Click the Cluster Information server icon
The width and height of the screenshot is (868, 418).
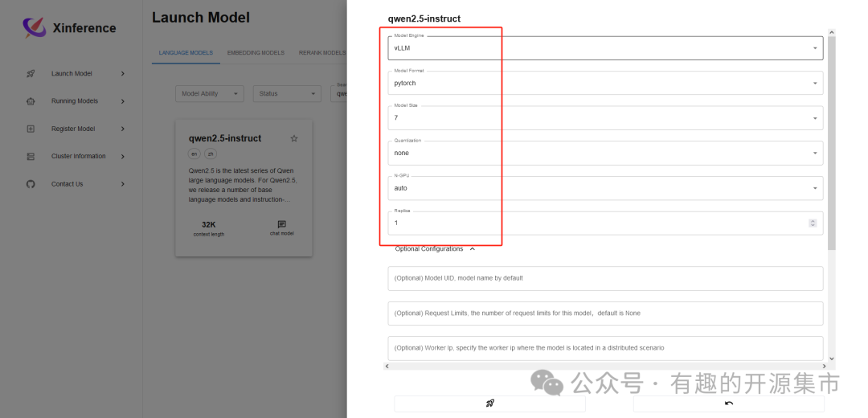[31, 157]
